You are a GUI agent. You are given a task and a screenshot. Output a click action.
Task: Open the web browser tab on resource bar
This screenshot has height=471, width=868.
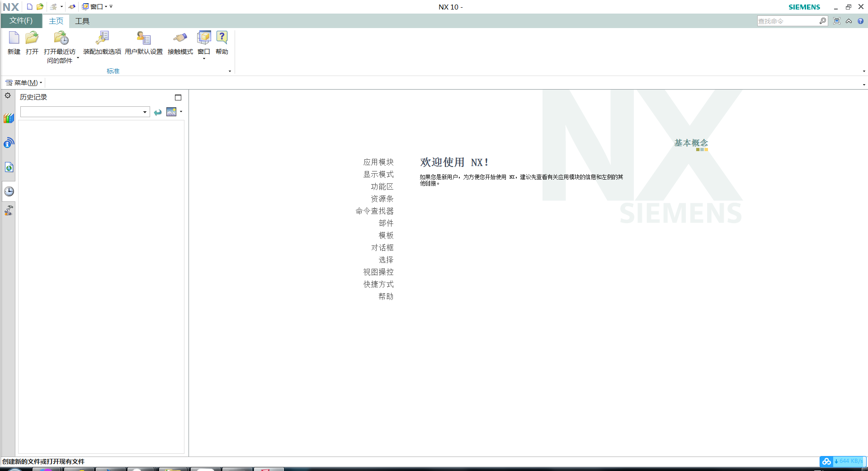9,167
